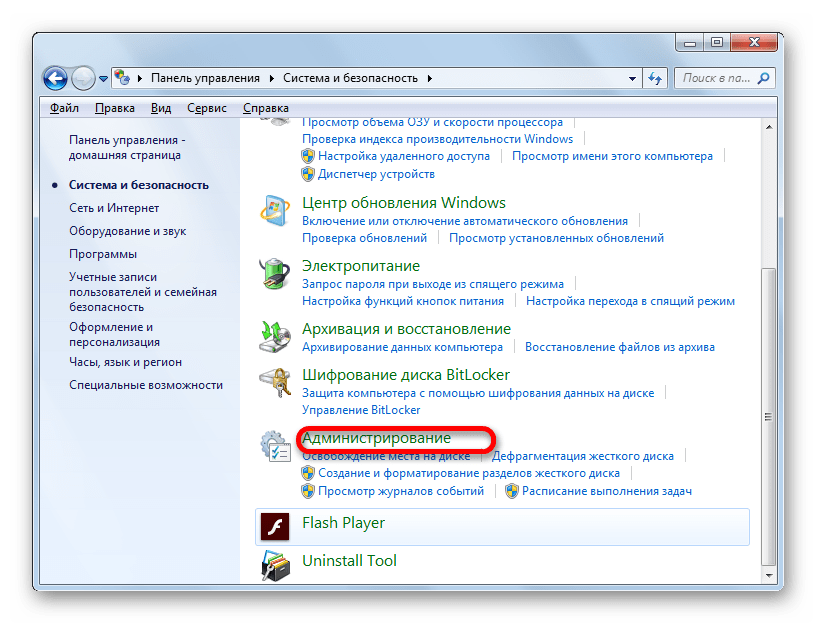Viewport: 817px width, 624px height.
Task: Click the vertical scrollbar down arrow
Action: coord(767,575)
